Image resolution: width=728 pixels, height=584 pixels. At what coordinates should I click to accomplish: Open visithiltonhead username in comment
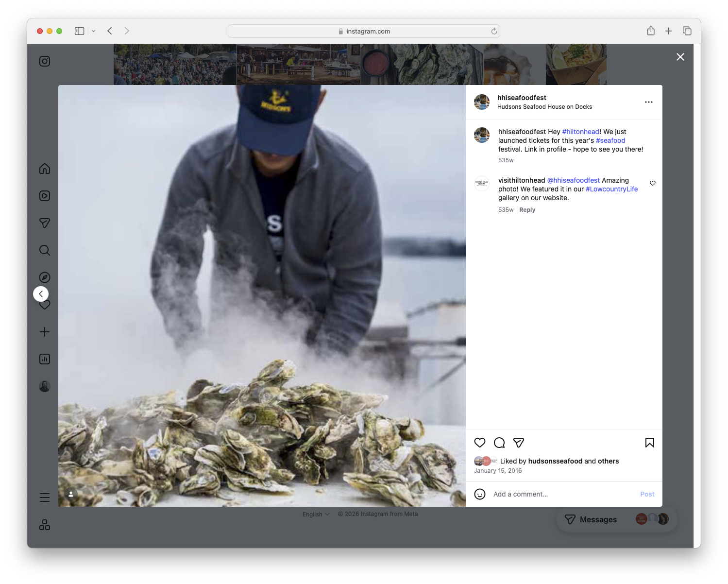click(x=522, y=180)
